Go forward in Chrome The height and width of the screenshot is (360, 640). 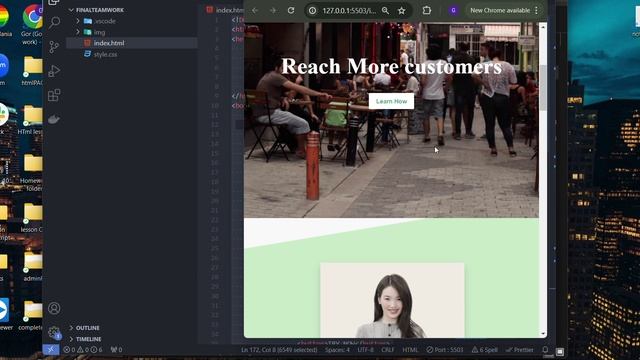click(x=273, y=10)
